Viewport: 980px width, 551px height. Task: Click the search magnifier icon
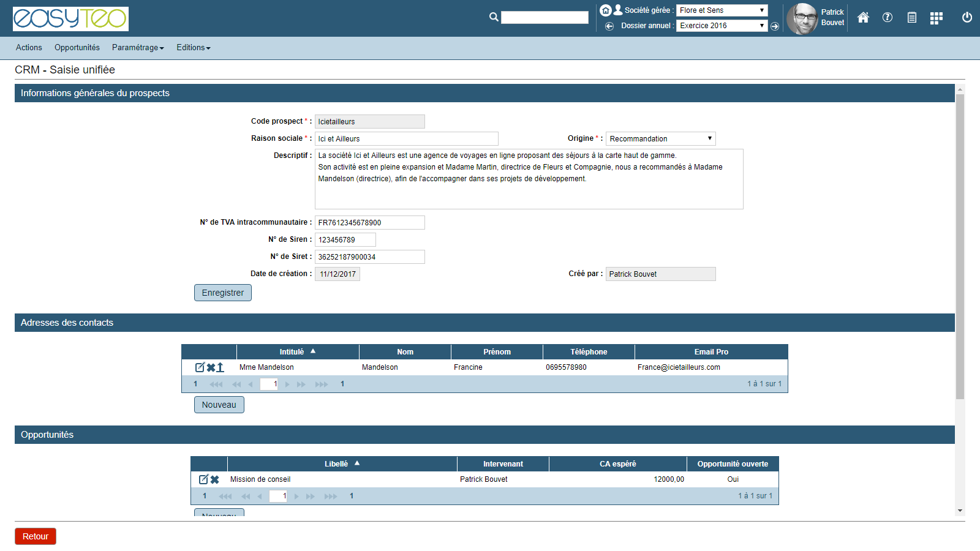click(494, 17)
